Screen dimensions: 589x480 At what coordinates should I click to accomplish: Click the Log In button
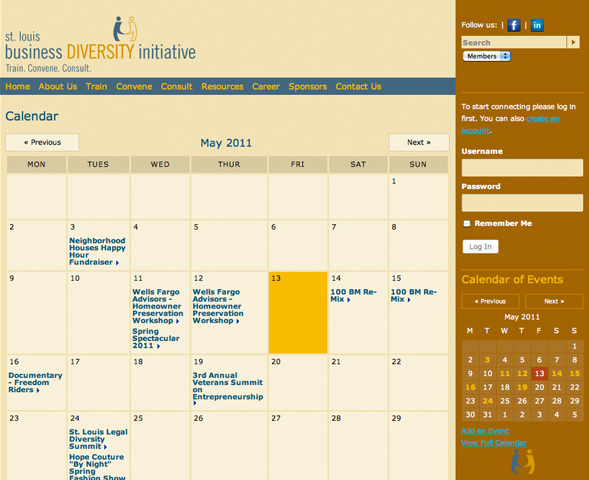pos(480,247)
